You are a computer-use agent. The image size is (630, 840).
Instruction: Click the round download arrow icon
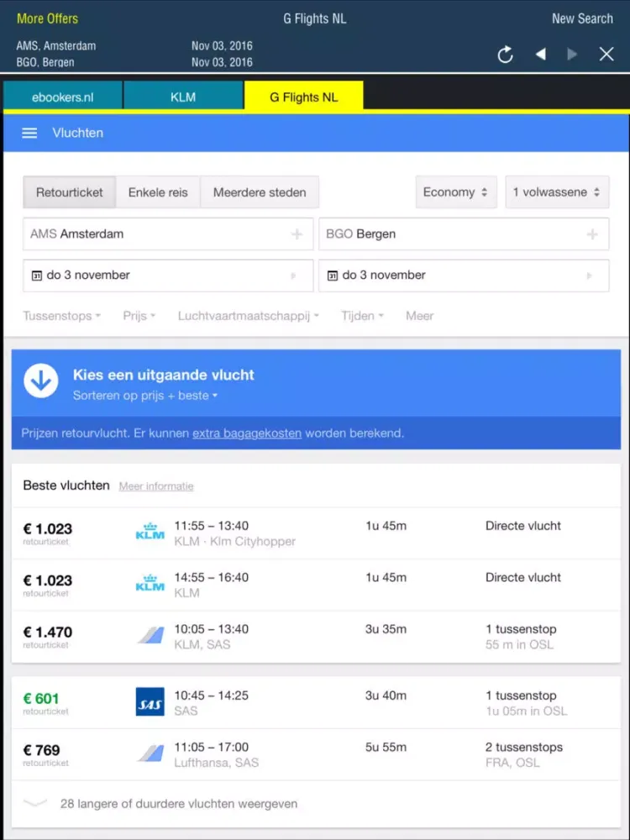[40, 381]
